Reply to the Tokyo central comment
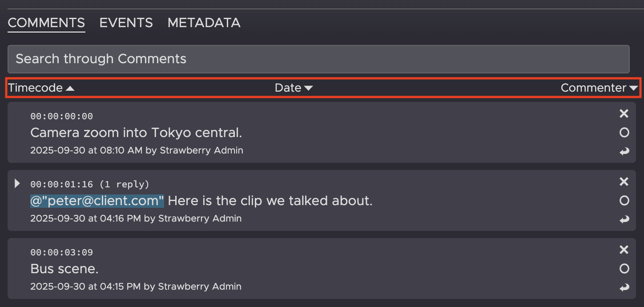644x307 pixels. [624, 152]
